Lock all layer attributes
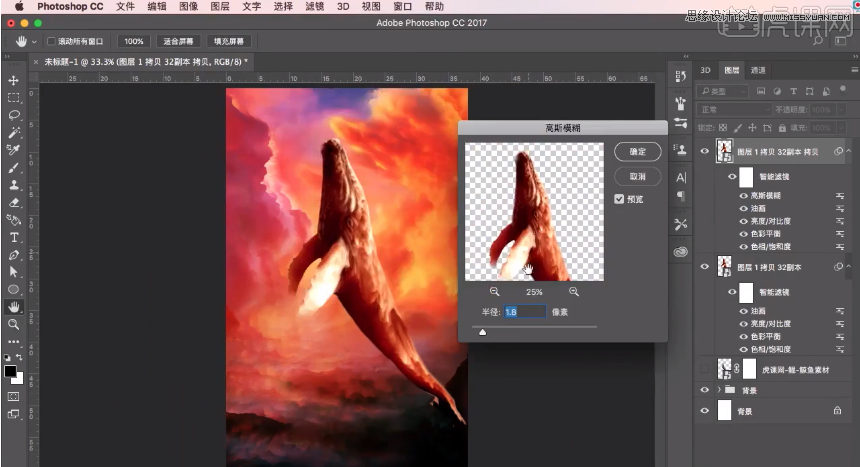The height and width of the screenshot is (467, 860). point(782,128)
